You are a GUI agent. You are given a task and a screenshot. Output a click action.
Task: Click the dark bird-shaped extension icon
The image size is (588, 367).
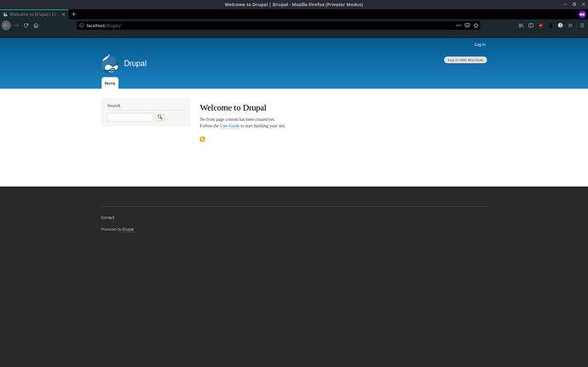[551, 26]
